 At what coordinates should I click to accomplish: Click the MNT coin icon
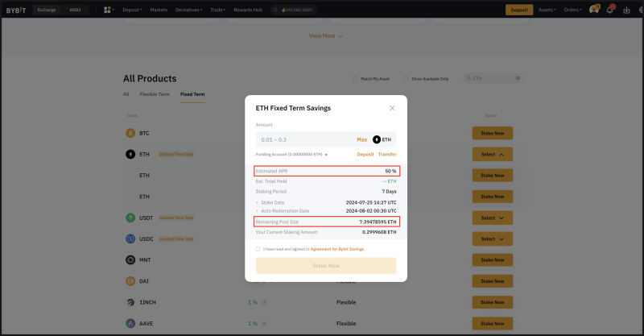click(x=130, y=260)
